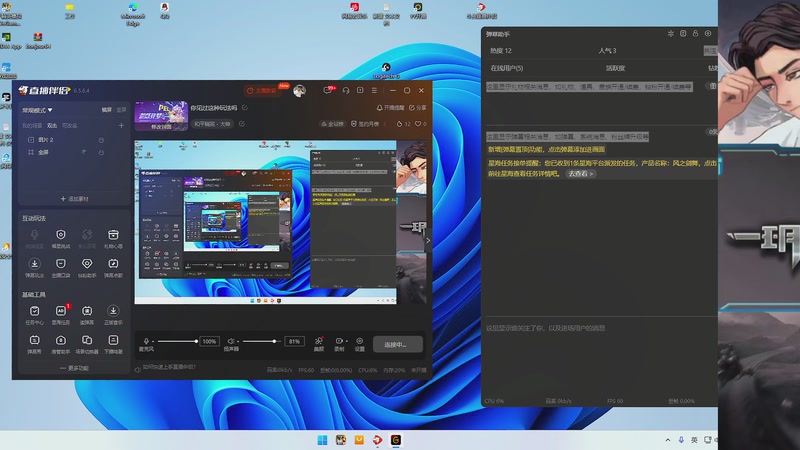
Task: Click the 添加素材 add source button
Action: coord(74,199)
